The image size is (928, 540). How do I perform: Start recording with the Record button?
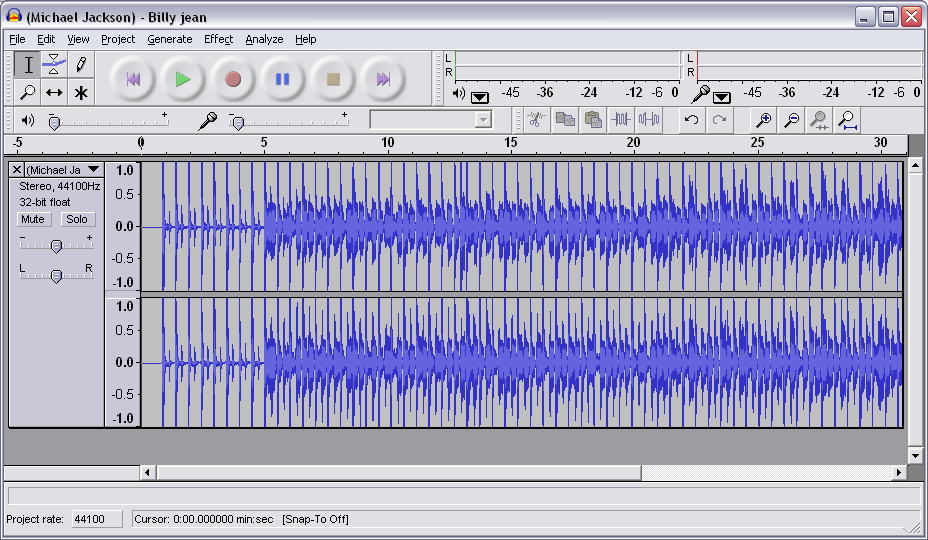tap(233, 79)
